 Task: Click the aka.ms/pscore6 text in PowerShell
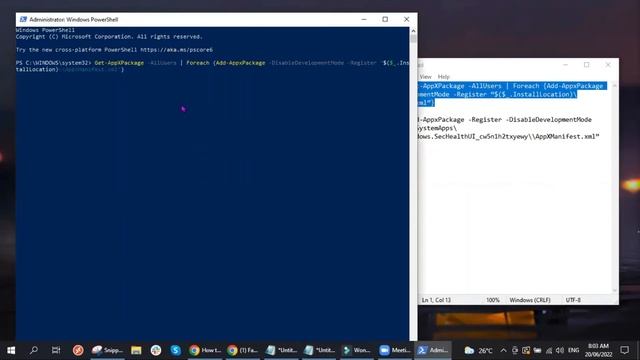point(176,50)
